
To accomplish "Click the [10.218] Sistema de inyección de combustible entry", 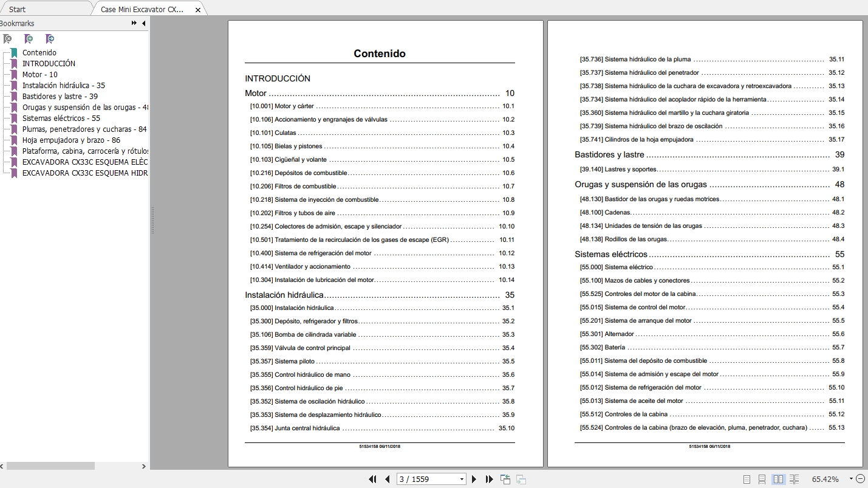I will pyautogui.click(x=382, y=200).
